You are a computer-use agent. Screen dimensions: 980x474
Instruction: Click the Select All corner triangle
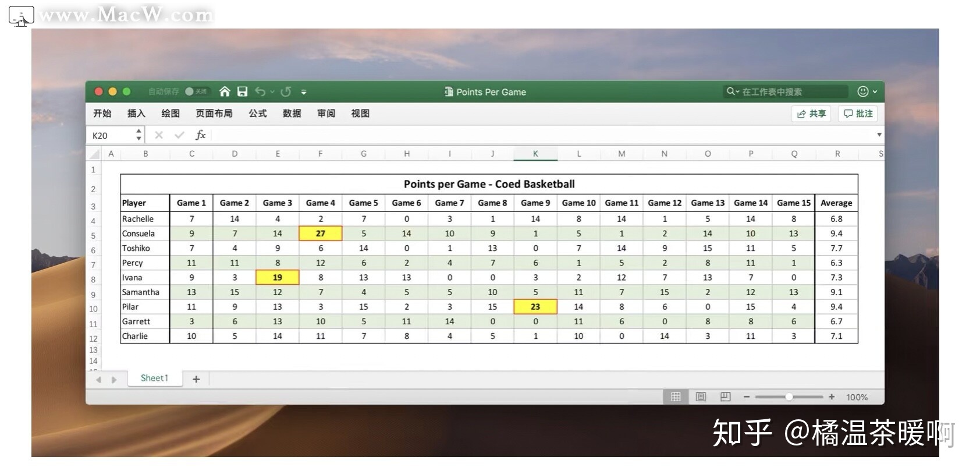point(94,154)
